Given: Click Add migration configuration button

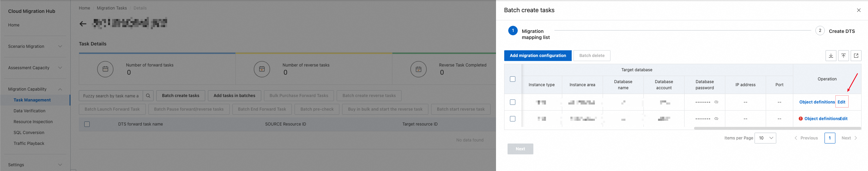Looking at the screenshot, I should (x=538, y=56).
